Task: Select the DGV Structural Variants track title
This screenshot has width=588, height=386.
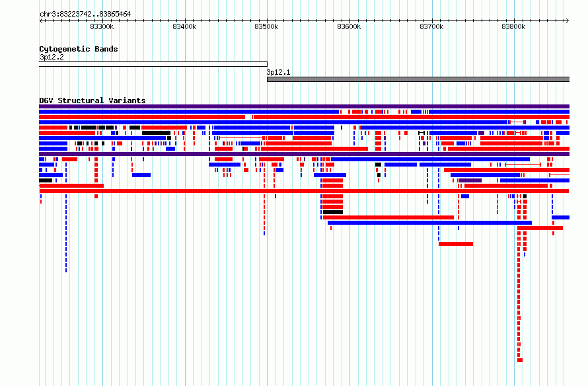Action: [x=92, y=100]
